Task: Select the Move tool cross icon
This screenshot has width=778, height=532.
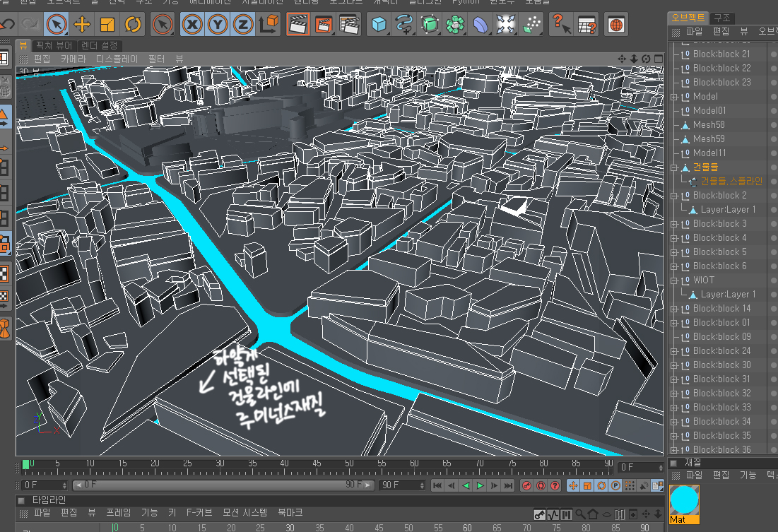Action: point(82,24)
